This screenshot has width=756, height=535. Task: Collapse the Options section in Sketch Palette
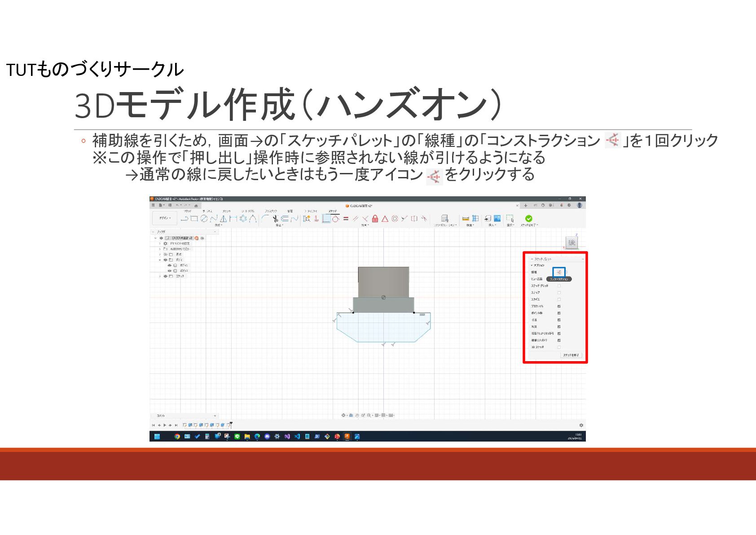point(532,265)
